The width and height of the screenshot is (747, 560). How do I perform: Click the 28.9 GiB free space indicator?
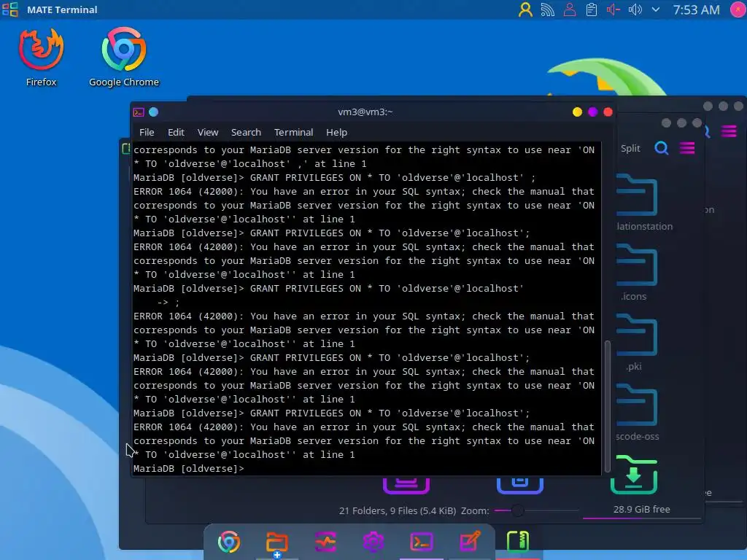pos(641,510)
